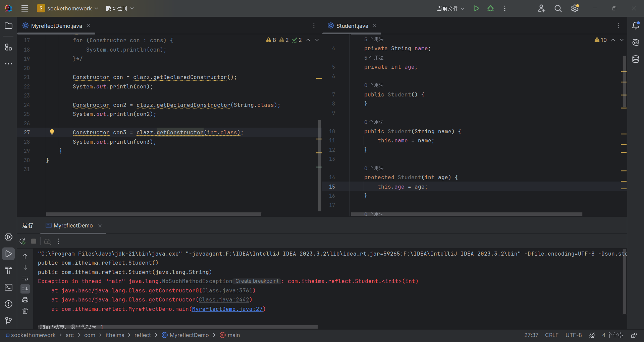Open the 版本控制 dropdown
This screenshot has width=644, height=342.
pyautogui.click(x=120, y=8)
